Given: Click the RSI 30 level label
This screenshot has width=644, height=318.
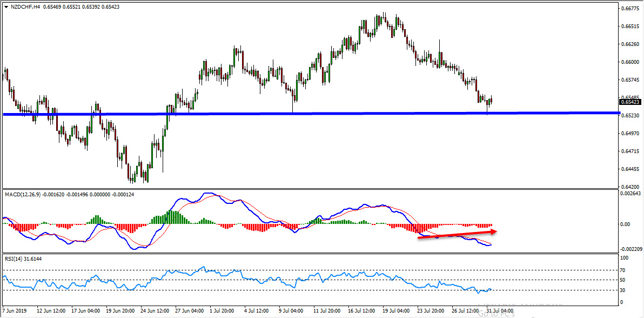Looking at the screenshot, I should 622,290.
